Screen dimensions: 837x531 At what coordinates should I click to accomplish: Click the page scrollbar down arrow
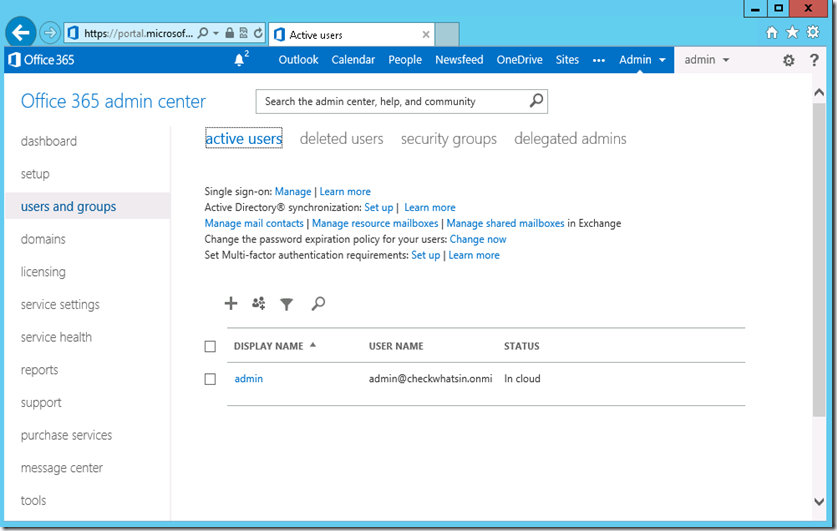819,501
